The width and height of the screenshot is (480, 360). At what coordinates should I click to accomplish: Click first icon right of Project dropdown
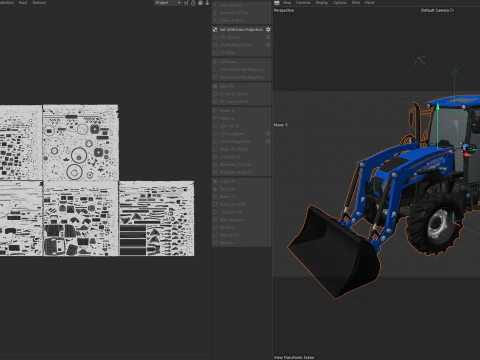tap(186, 3)
